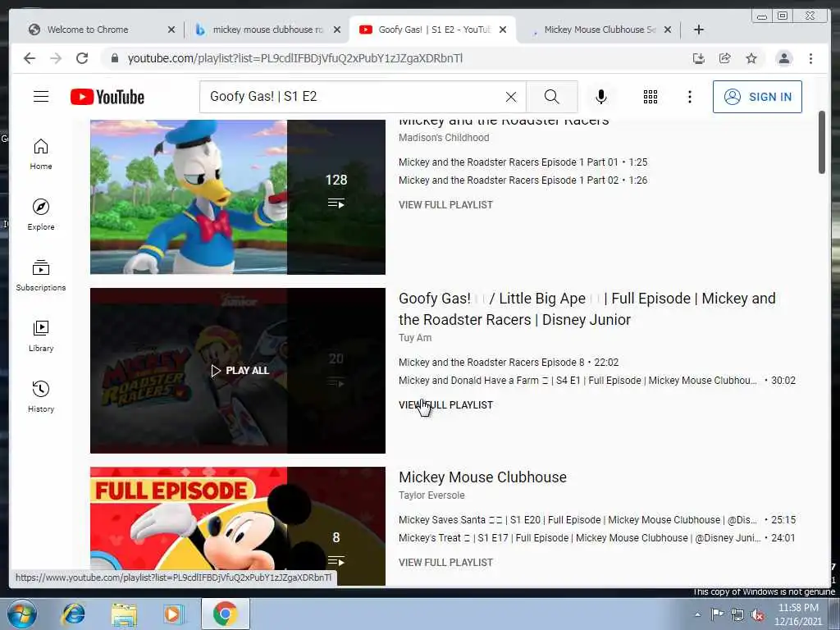Click the page vertical scrollbar thumb
Viewport: 840px width, 630px height.
pyautogui.click(x=822, y=143)
